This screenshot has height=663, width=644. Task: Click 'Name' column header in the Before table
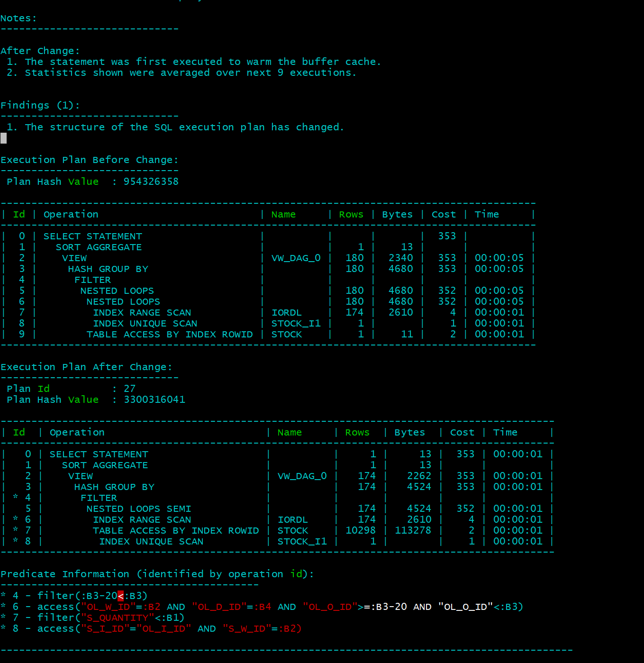pos(283,215)
